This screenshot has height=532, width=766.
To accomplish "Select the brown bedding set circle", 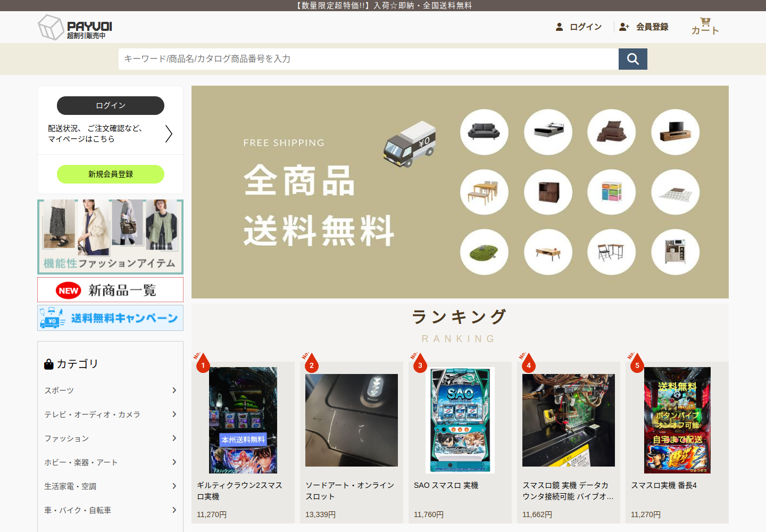I will 612,132.
